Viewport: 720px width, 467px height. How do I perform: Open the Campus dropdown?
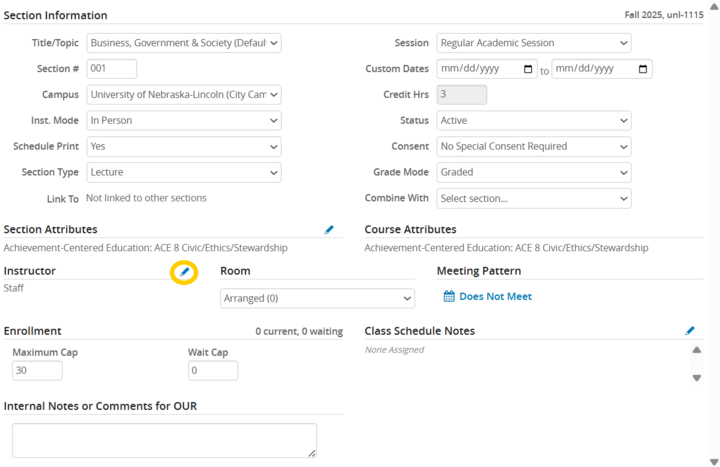(184, 95)
